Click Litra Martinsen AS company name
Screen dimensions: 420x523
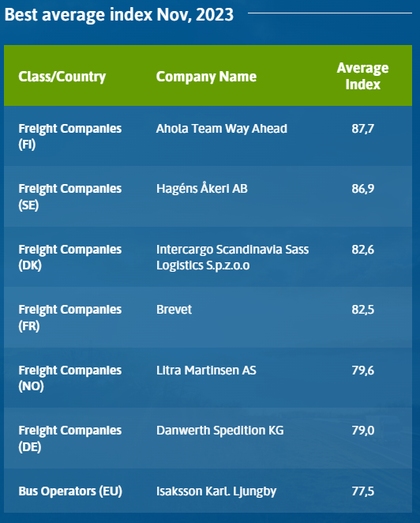206,371
